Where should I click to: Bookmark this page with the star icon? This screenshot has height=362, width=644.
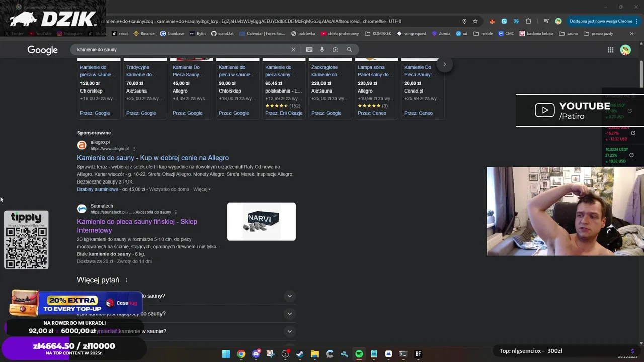475,21
